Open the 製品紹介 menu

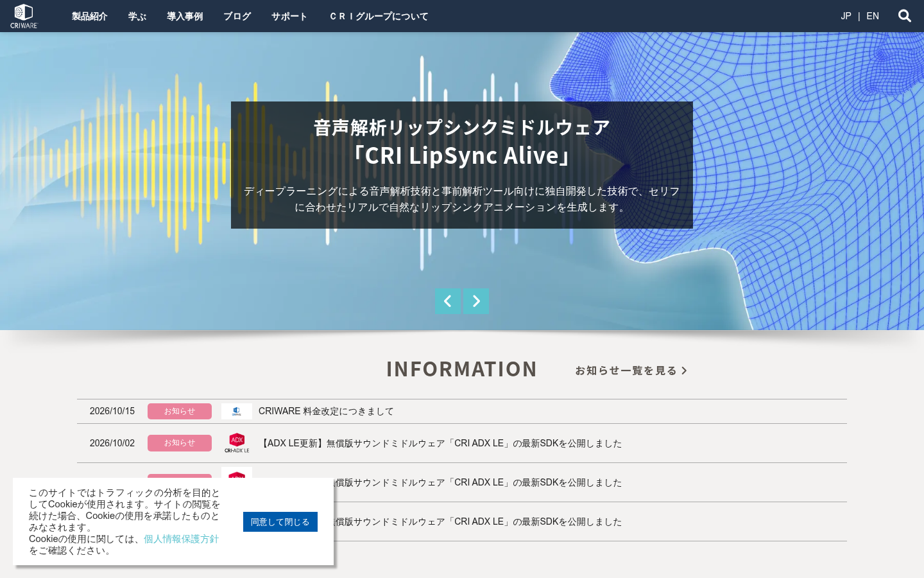pyautogui.click(x=89, y=16)
